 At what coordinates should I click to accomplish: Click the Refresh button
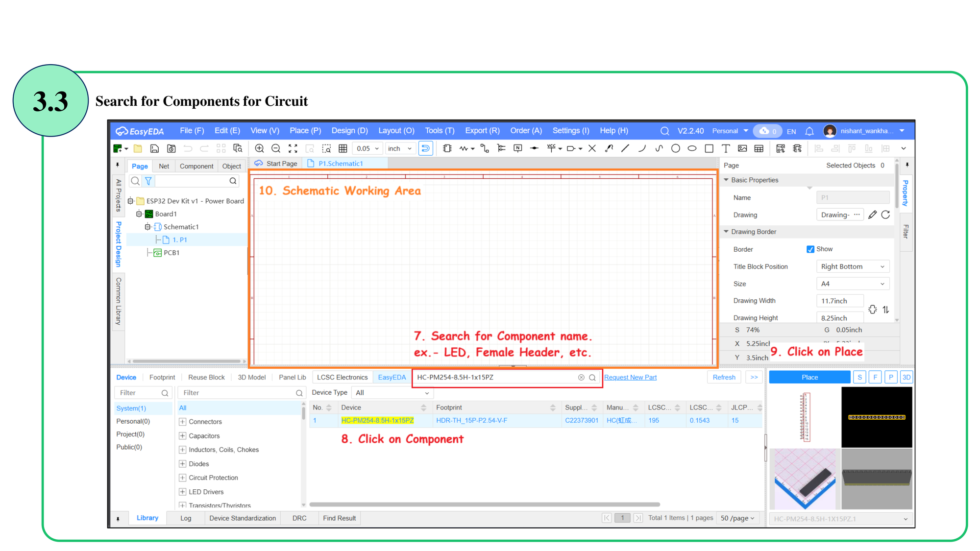(724, 377)
